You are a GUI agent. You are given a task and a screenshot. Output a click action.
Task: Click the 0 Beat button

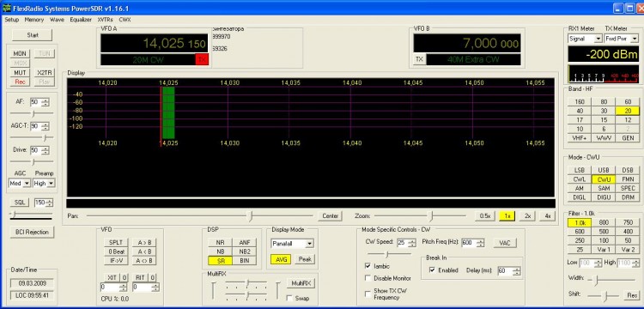tap(116, 251)
